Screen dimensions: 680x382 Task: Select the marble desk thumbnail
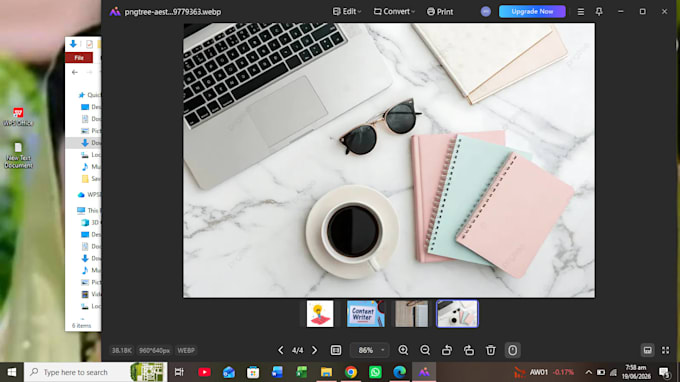tap(457, 313)
